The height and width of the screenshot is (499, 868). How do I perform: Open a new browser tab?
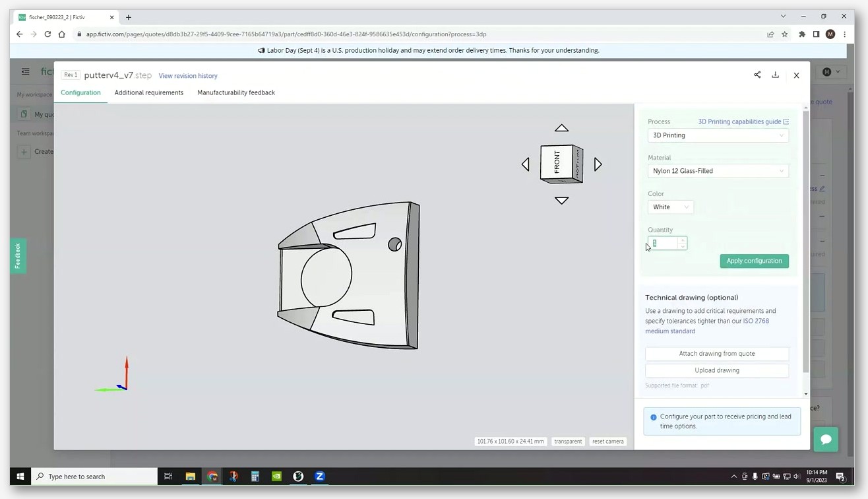click(129, 17)
